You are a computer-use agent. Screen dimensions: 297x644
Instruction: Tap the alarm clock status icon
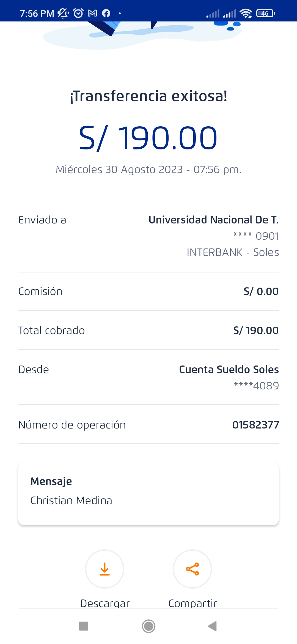point(78,13)
